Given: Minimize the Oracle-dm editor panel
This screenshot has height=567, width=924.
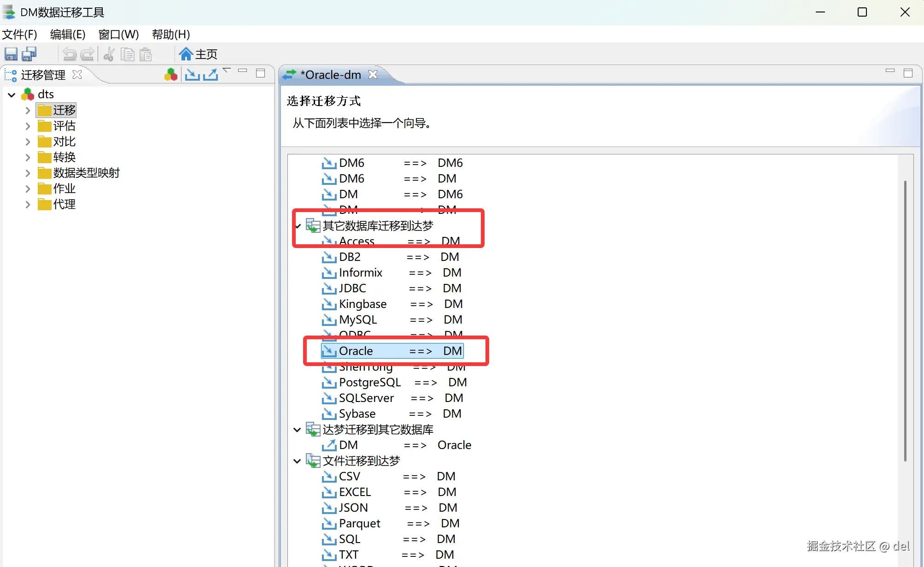Looking at the screenshot, I should [x=890, y=71].
